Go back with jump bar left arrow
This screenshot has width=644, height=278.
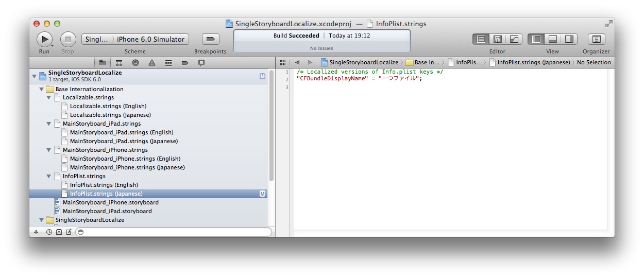pos(297,62)
